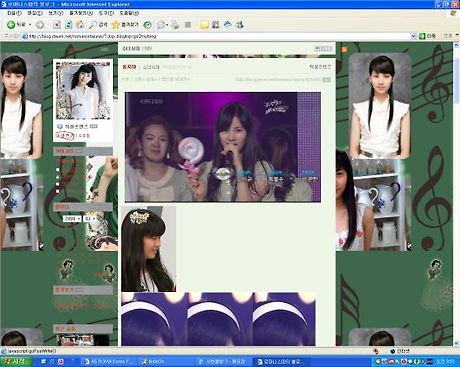Click the IE quick launch icon on taskbar
Screen dimensions: 460x367
[44, 361]
